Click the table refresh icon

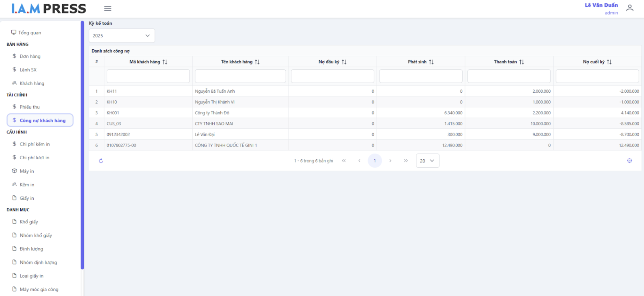pos(101,161)
